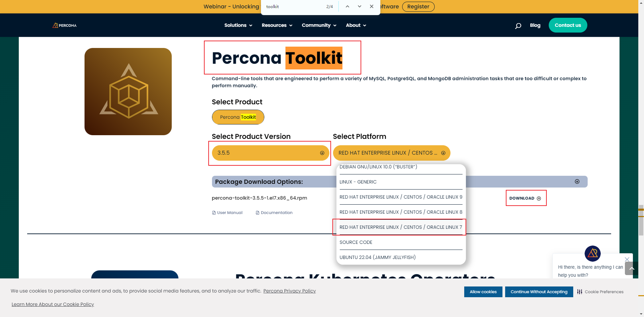Expand the Community navigation menu

click(x=319, y=25)
